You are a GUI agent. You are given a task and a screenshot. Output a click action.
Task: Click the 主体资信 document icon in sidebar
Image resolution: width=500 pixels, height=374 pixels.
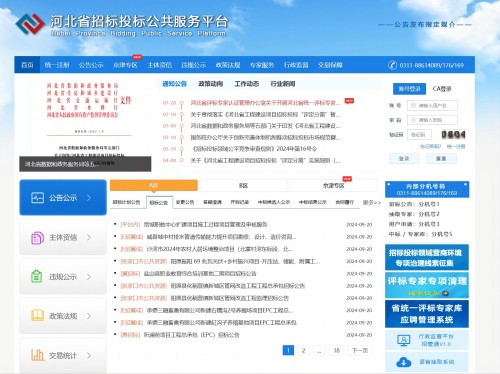37,238
